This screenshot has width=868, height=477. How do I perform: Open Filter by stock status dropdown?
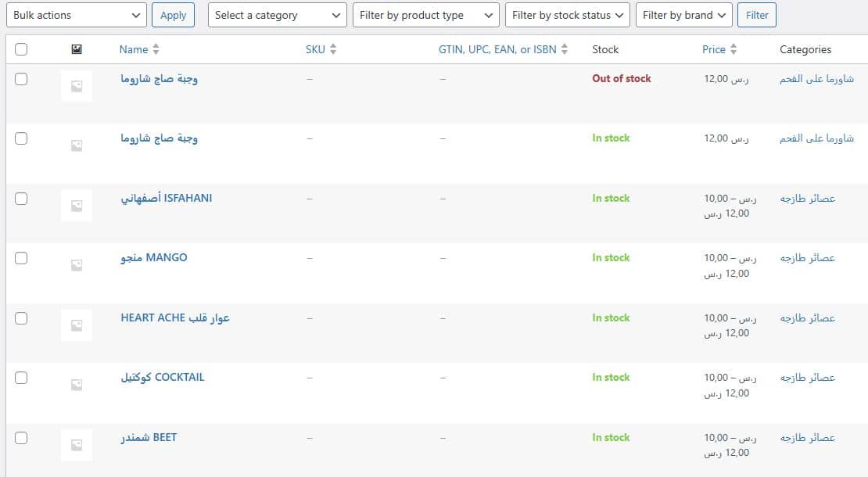click(x=568, y=15)
